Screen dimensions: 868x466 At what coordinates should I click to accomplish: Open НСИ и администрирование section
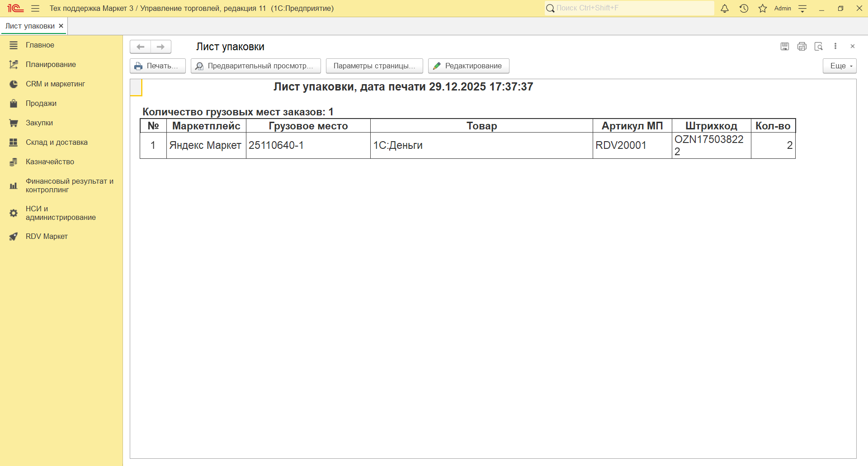(61, 213)
